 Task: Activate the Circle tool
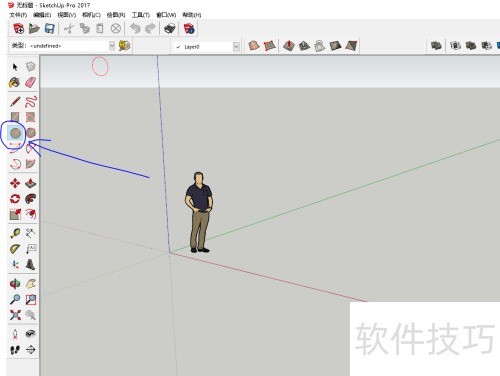[x=15, y=133]
